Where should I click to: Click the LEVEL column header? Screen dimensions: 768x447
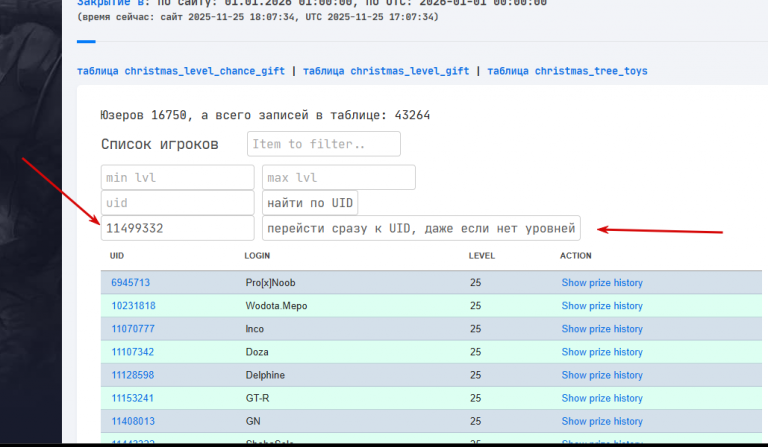pos(481,256)
